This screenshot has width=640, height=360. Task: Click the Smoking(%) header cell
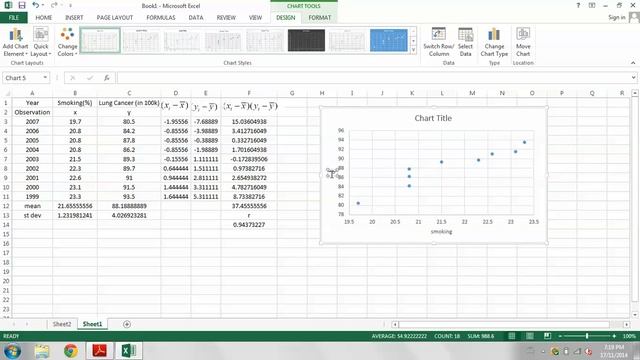click(75, 103)
